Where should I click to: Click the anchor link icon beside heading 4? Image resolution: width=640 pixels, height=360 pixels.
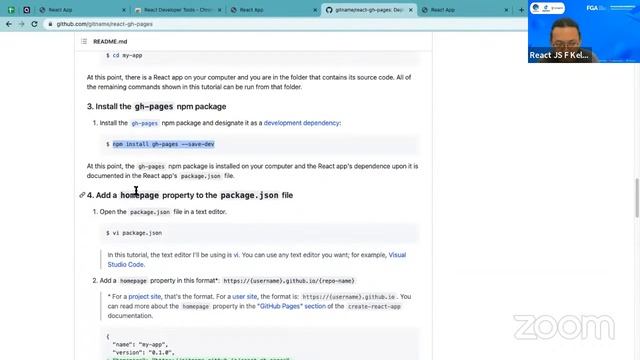click(x=82, y=195)
